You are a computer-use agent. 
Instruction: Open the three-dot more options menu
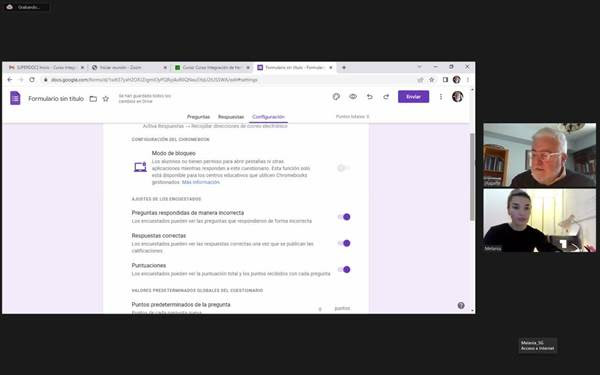441,97
